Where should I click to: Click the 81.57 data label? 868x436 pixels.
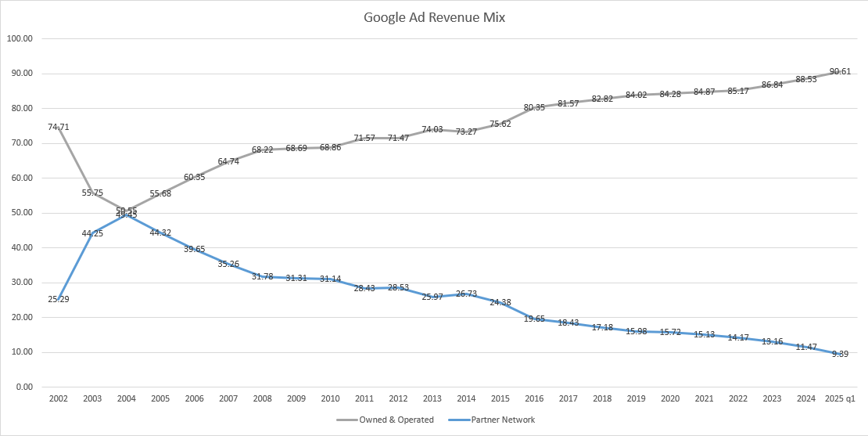pyautogui.click(x=568, y=103)
